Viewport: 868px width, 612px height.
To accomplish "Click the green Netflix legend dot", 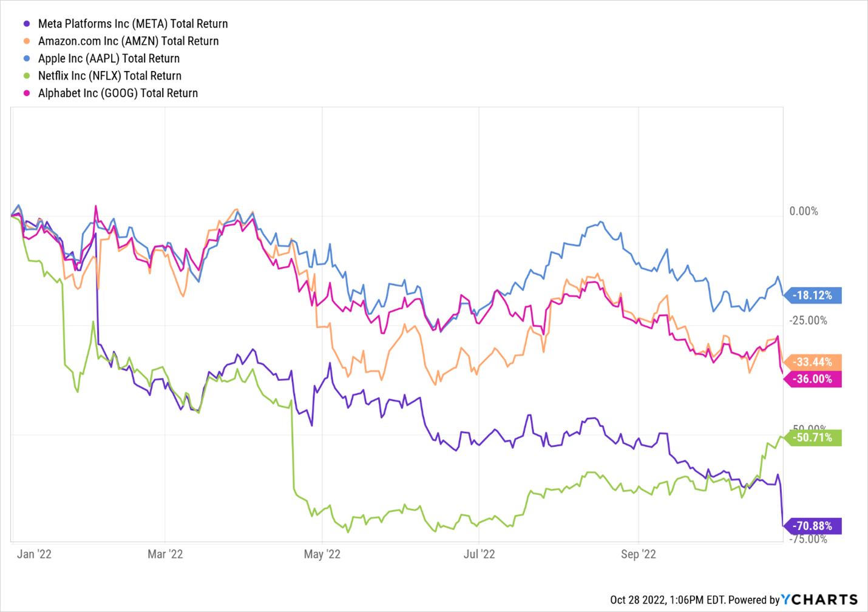I will pyautogui.click(x=26, y=76).
